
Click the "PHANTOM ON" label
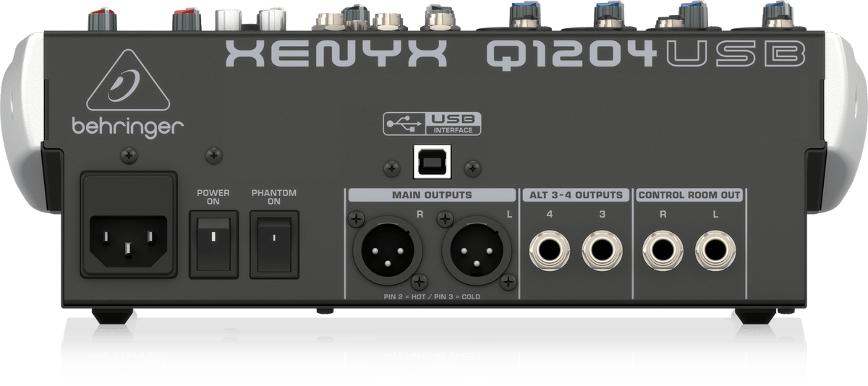point(274,197)
